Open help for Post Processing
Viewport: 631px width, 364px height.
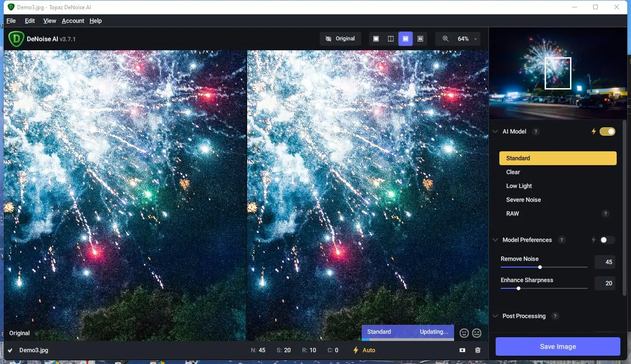point(555,316)
